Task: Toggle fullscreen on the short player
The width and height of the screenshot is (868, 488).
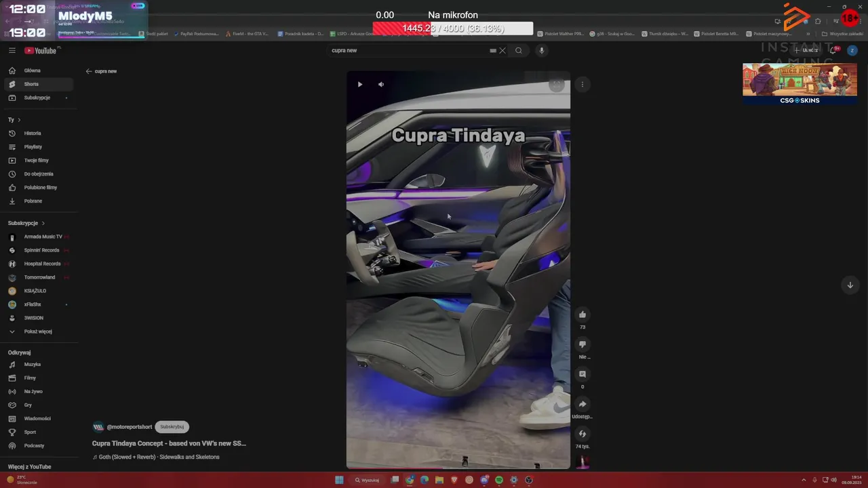Action: tap(556, 84)
